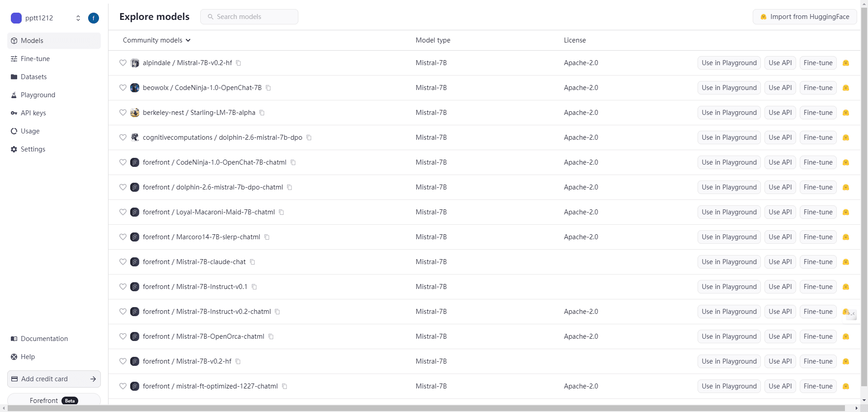Viewport: 868px width, 412px height.
Task: Open the Models section
Action: (x=54, y=41)
